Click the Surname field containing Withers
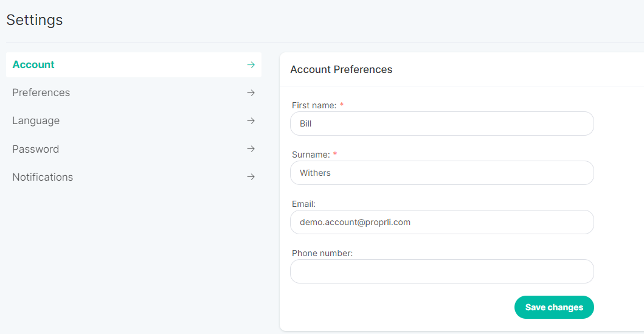The height and width of the screenshot is (334, 644). point(442,173)
